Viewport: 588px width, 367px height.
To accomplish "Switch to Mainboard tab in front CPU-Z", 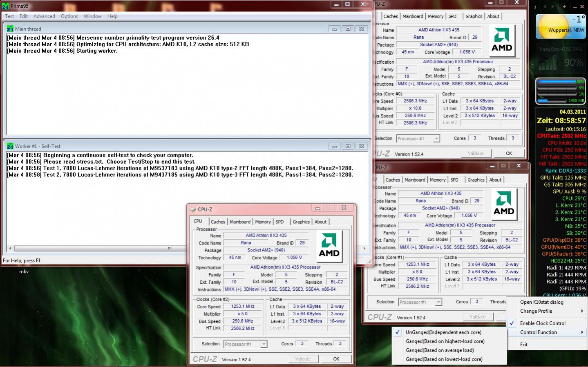I will (240, 222).
